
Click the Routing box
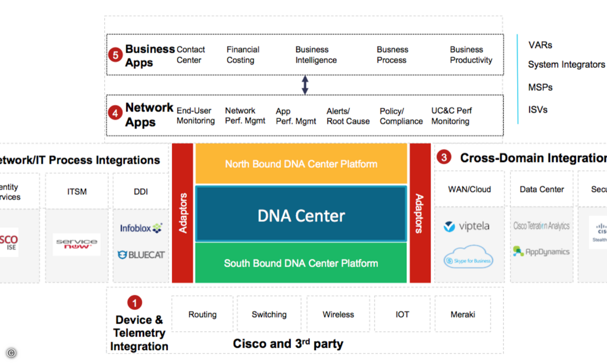tap(202, 314)
